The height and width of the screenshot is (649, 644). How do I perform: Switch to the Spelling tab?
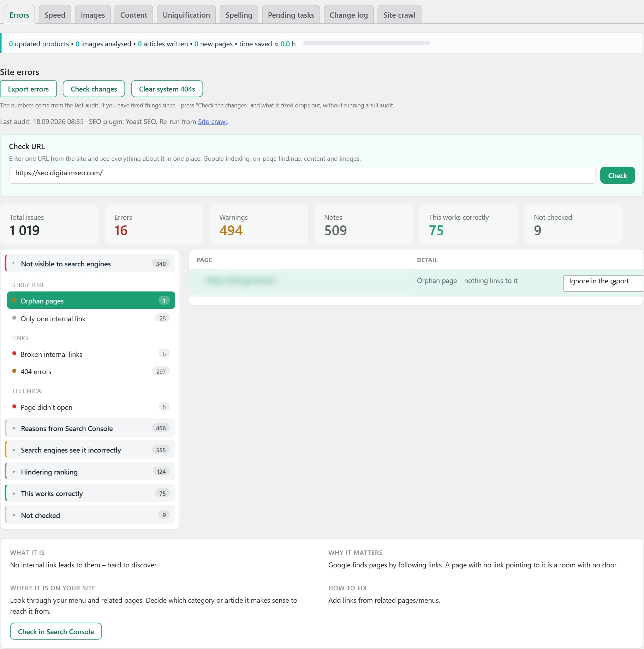point(239,15)
